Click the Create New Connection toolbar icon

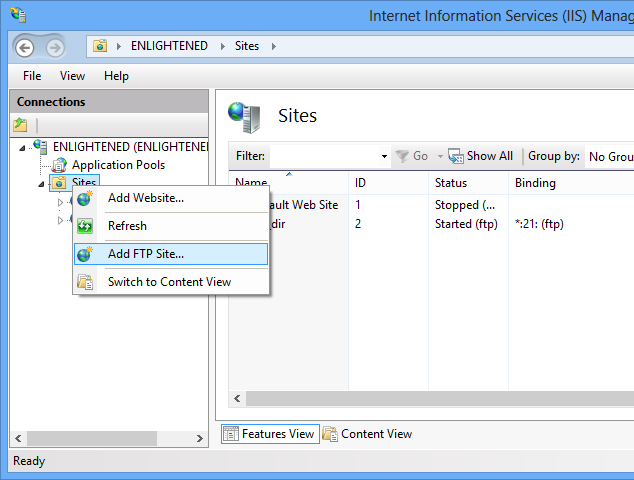pyautogui.click(x=20, y=125)
